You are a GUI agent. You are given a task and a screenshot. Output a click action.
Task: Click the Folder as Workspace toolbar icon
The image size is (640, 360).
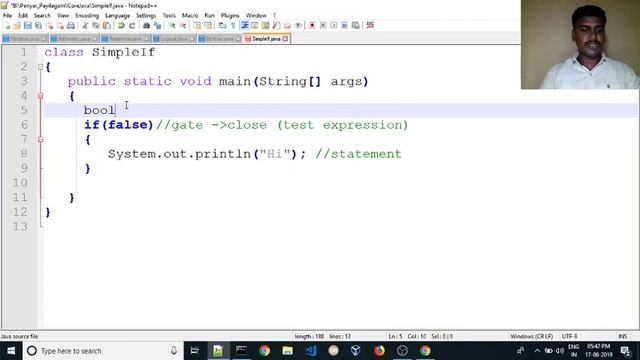coord(287,25)
